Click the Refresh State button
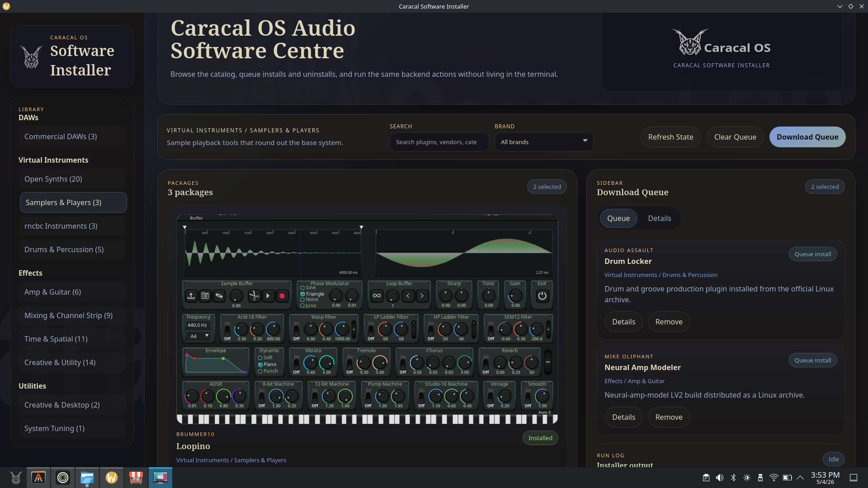 (x=670, y=137)
